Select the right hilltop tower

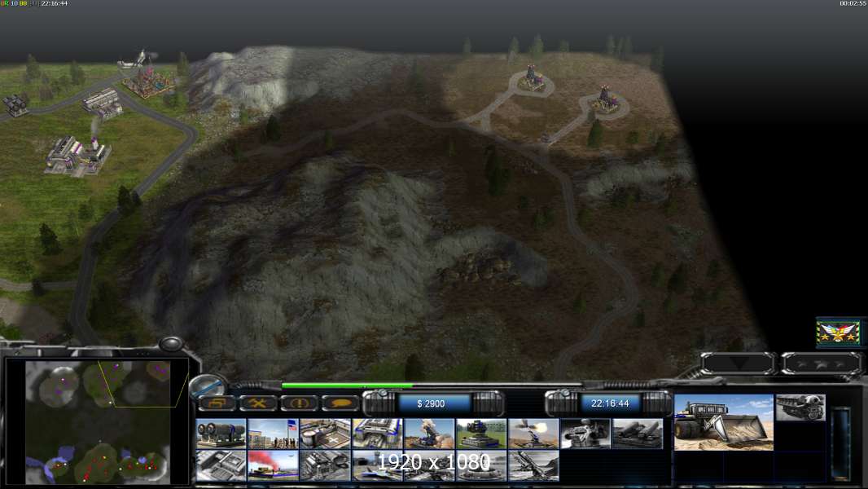click(x=606, y=99)
